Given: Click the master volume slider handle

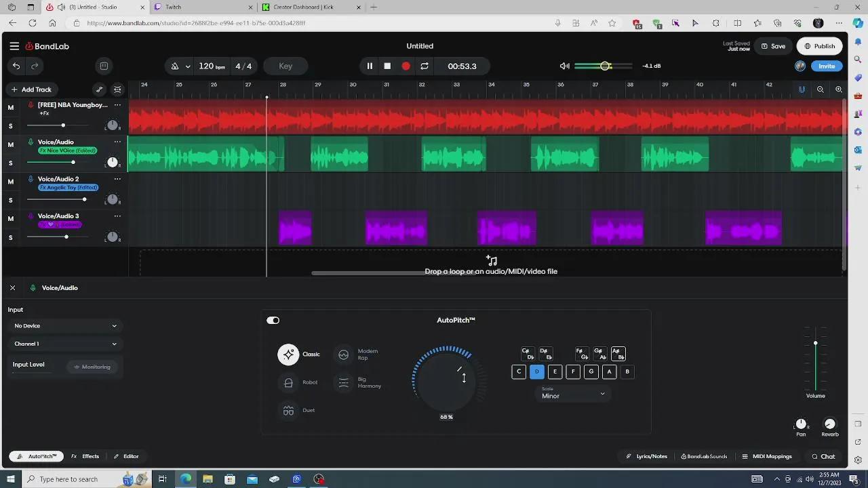Looking at the screenshot, I should 605,66.
